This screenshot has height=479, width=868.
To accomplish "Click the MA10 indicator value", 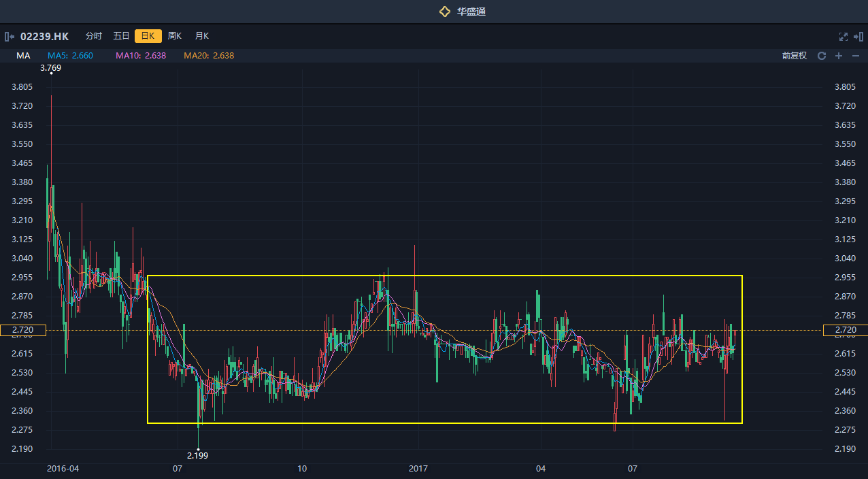I will coord(141,56).
